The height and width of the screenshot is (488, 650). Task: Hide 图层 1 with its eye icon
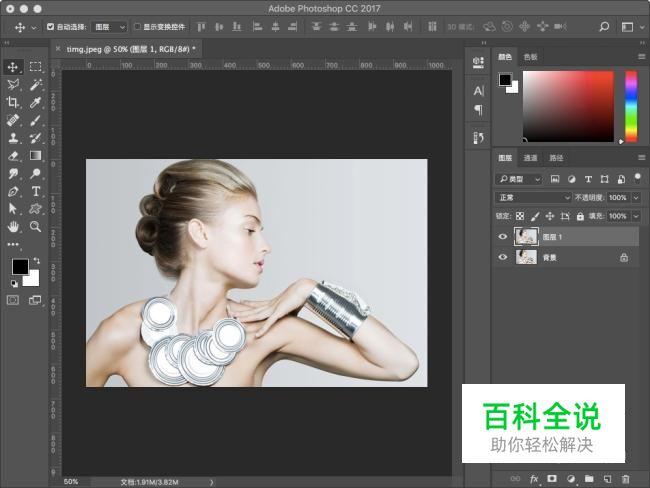click(503, 237)
